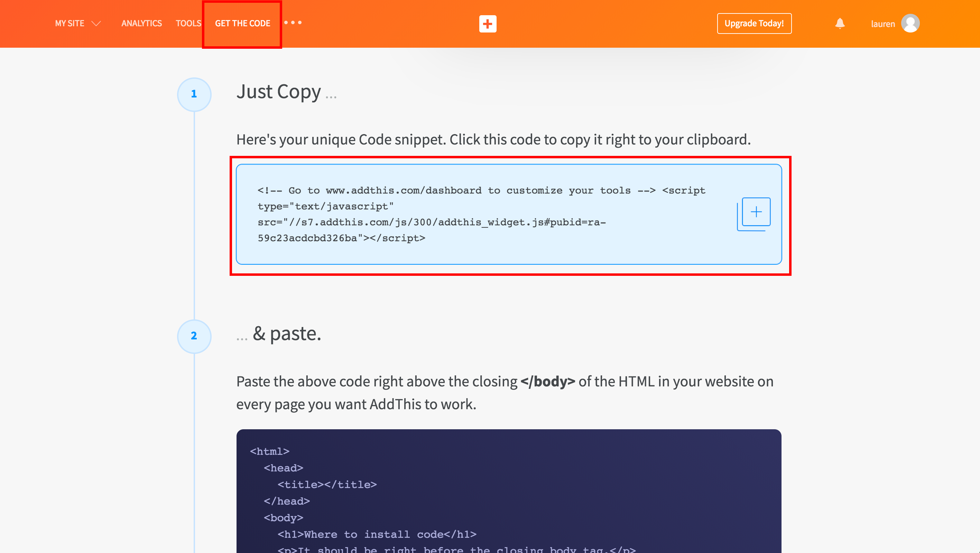The width and height of the screenshot is (980, 553).
Task: Click the Just Copy heading
Action: point(279,92)
